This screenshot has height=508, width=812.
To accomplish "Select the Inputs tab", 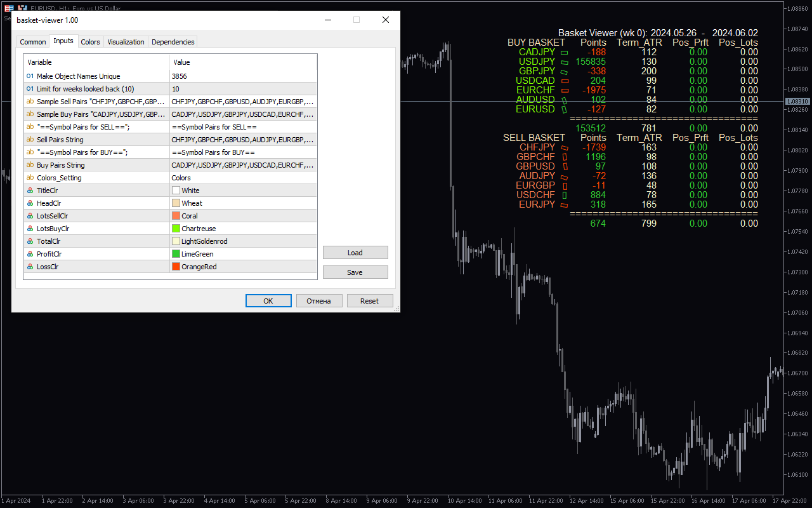I will (63, 41).
